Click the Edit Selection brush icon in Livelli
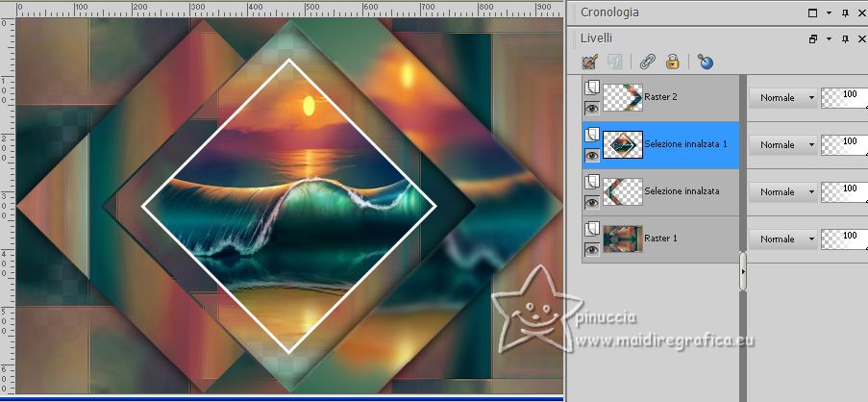This screenshot has height=402, width=868. pyautogui.click(x=589, y=62)
